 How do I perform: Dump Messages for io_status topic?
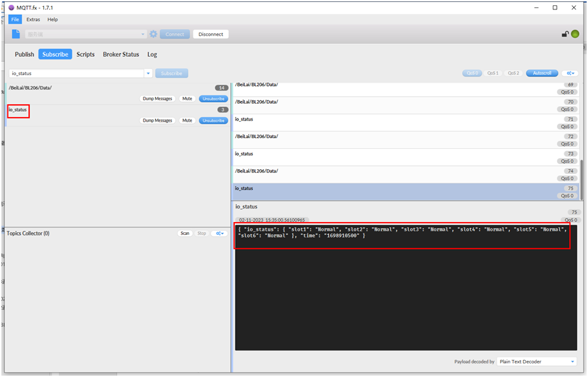(x=158, y=120)
